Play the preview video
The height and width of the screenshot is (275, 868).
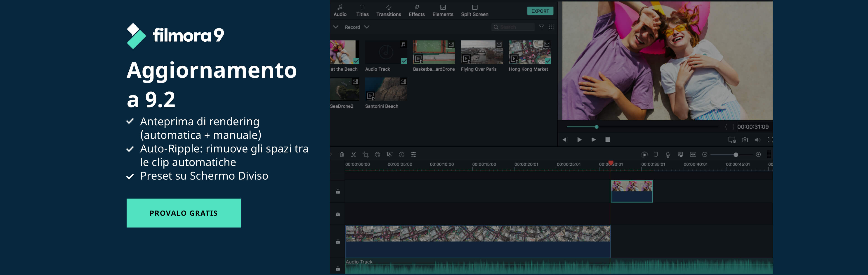pos(593,140)
